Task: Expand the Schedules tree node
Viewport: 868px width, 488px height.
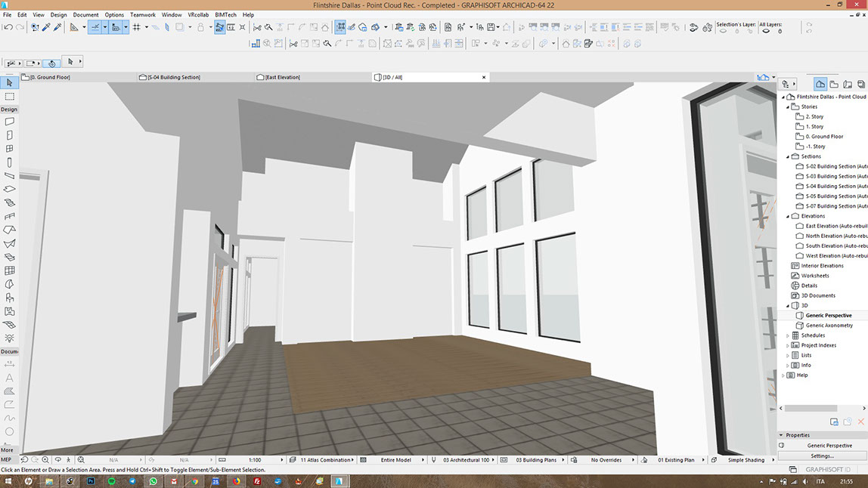Action: (x=788, y=335)
